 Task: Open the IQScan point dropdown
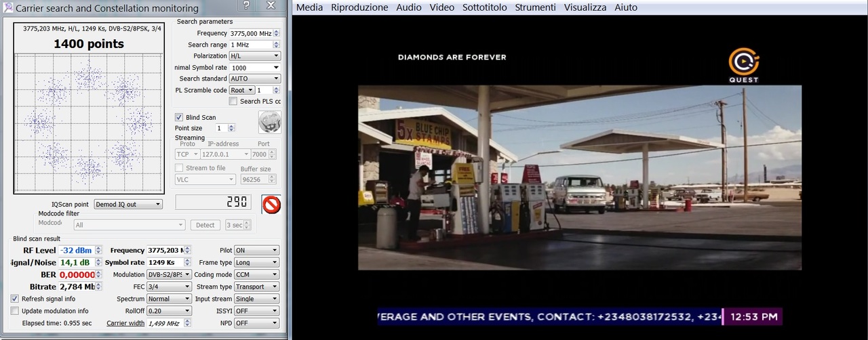tap(128, 204)
